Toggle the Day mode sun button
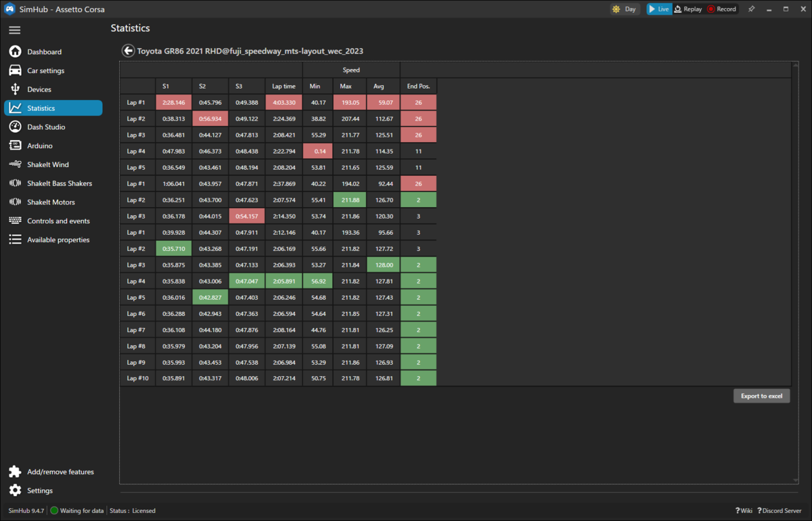The height and width of the screenshot is (521, 812). point(625,9)
